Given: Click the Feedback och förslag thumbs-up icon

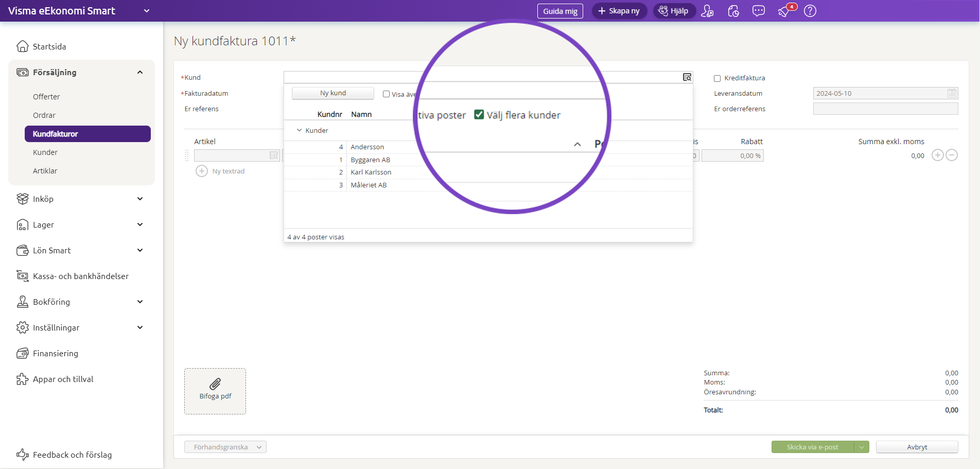Looking at the screenshot, I should coord(23,455).
